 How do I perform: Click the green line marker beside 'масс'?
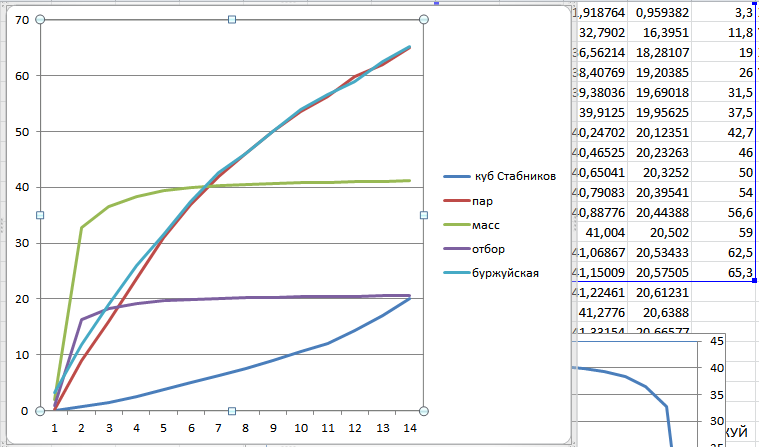click(x=458, y=225)
